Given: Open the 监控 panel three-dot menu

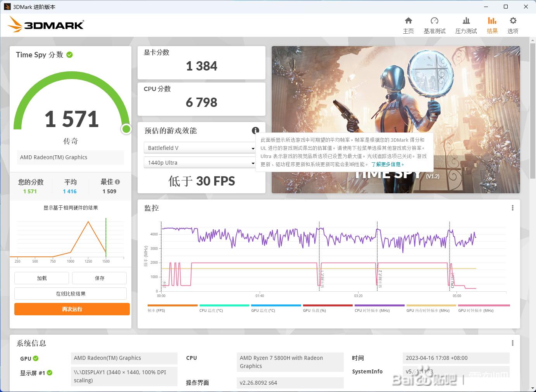Looking at the screenshot, I should pyautogui.click(x=512, y=208).
